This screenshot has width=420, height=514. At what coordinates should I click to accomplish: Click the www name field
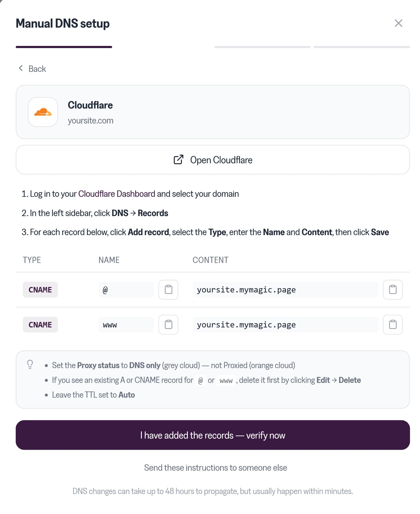[126, 324]
